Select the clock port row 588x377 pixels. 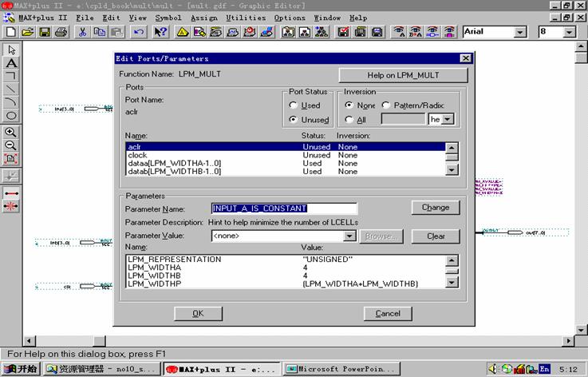tap(286, 155)
